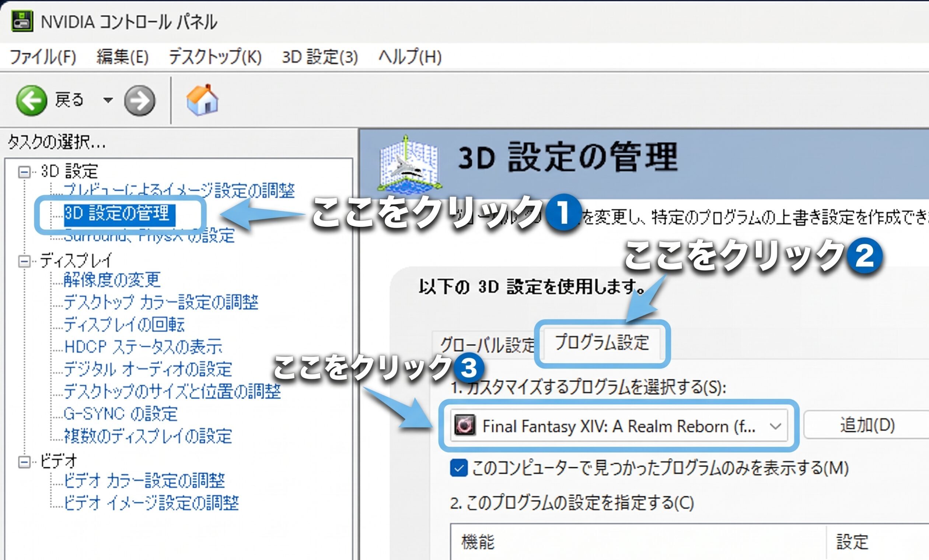Open 解像度の変更 in the task tree
The image size is (929, 560).
point(112,280)
